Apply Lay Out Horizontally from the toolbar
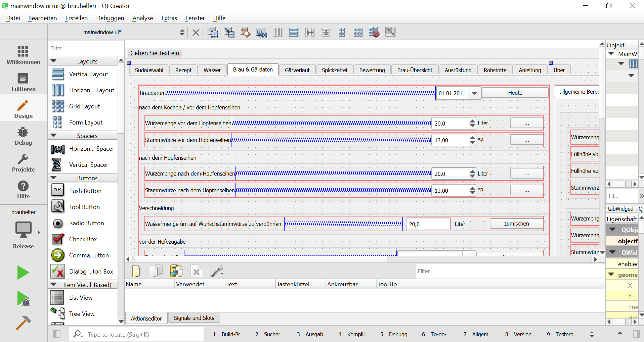This screenshot has width=644, height=342. coord(277,32)
